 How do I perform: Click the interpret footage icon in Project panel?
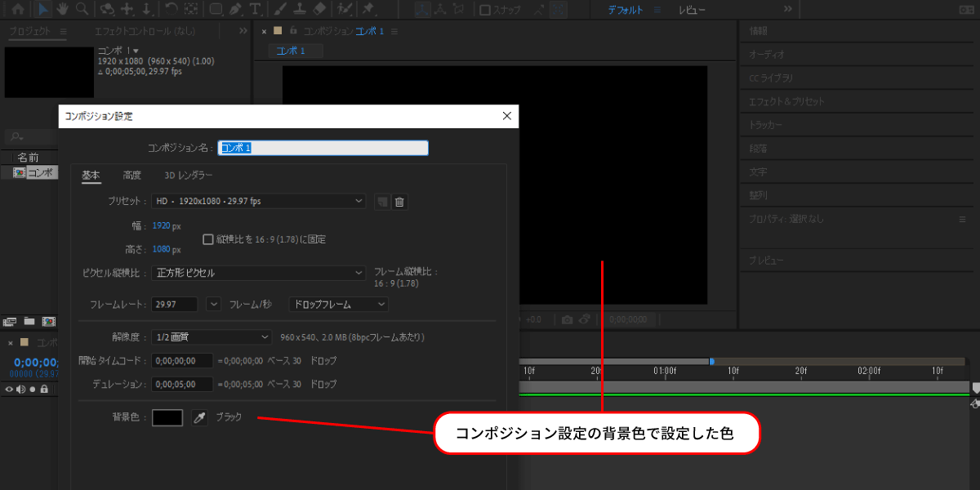click(x=10, y=321)
